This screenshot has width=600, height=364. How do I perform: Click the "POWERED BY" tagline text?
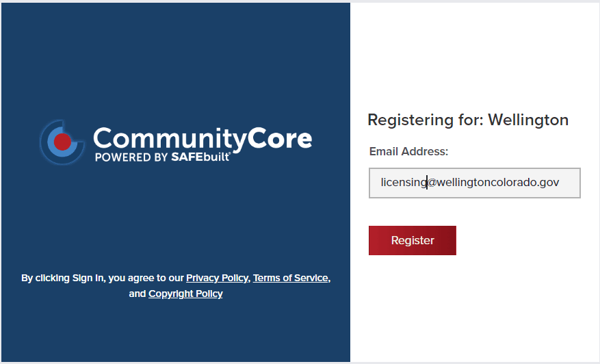point(127,157)
